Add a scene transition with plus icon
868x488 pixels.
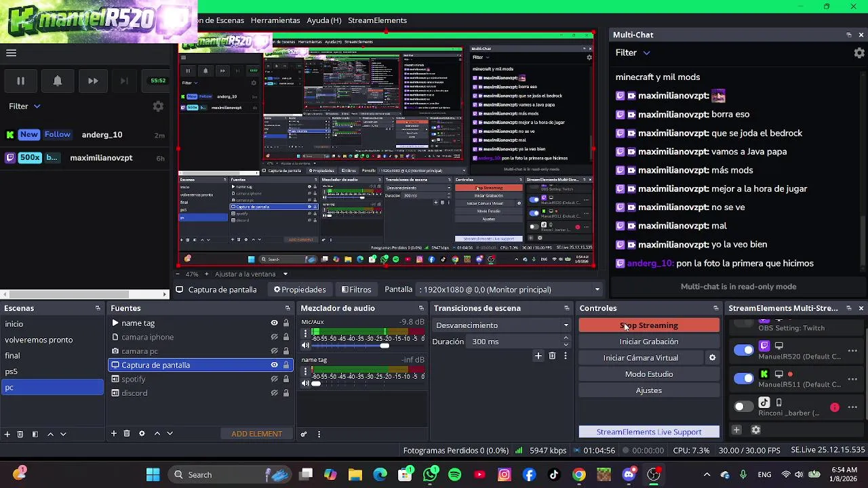click(x=538, y=356)
